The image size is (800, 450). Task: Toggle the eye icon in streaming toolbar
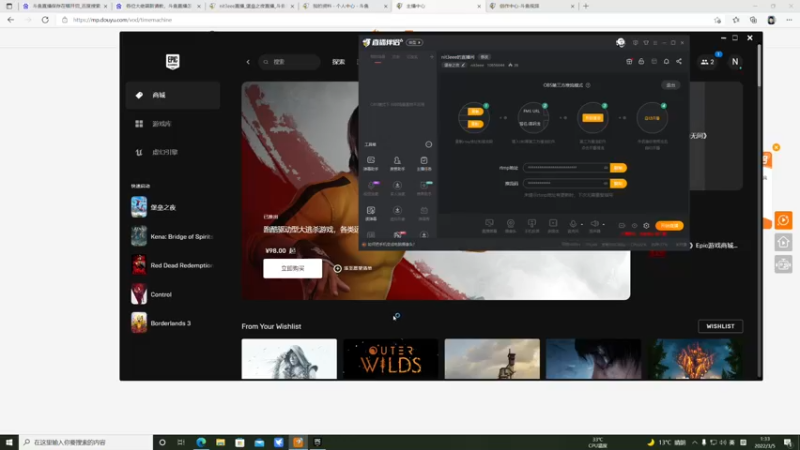point(634,226)
